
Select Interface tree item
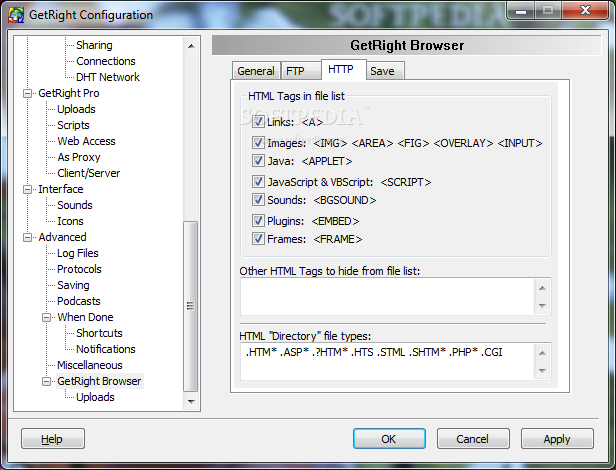[61, 189]
